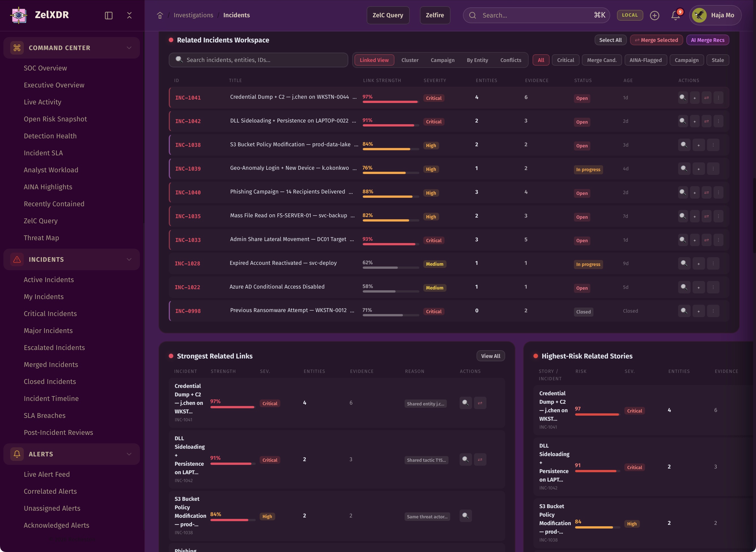Toggle the sidebar panel layout icon
Viewport: 756px width, 552px height.
[109, 15]
